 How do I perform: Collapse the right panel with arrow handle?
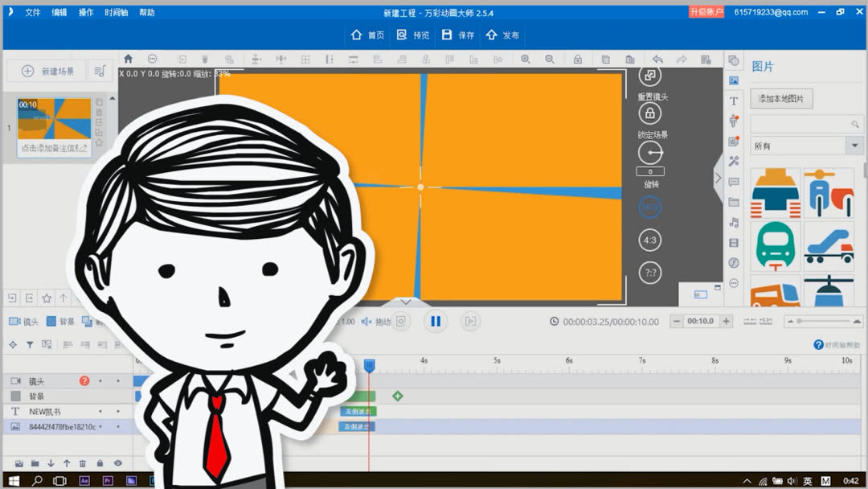(x=718, y=179)
